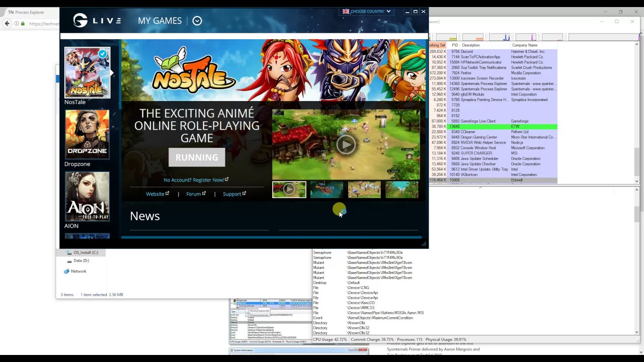Click the News heading
Viewport: 644px width, 362px height.
click(x=145, y=216)
